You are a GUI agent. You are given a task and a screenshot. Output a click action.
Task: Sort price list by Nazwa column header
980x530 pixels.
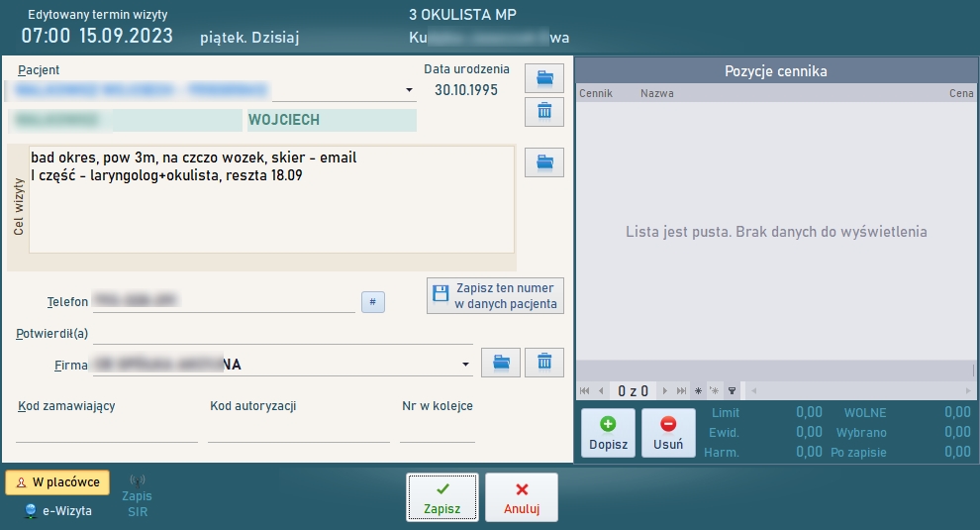click(657, 93)
